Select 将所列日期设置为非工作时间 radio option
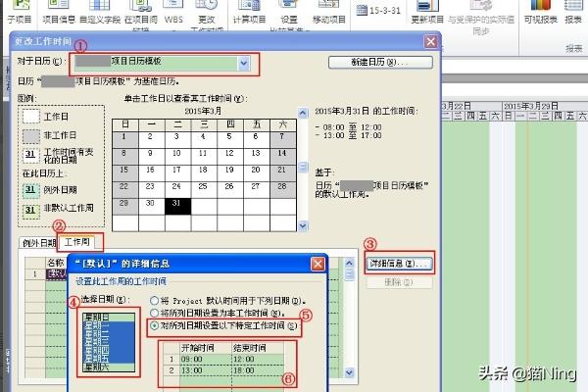The height and width of the screenshot is (392, 588). (152, 313)
